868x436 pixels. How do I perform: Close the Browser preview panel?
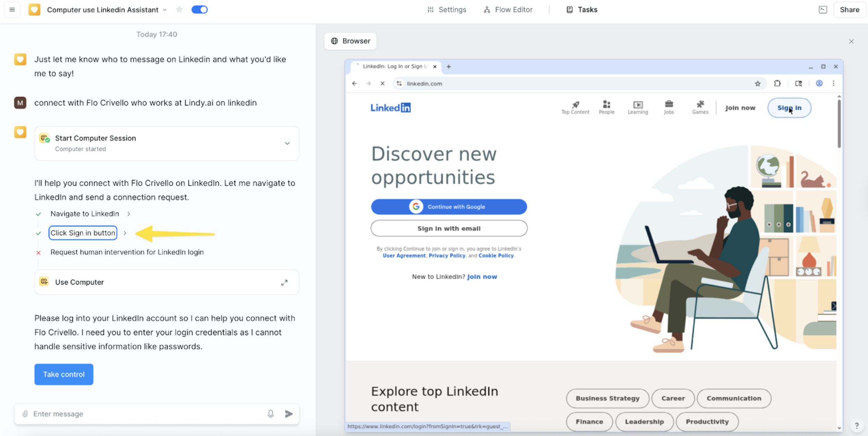[851, 42]
